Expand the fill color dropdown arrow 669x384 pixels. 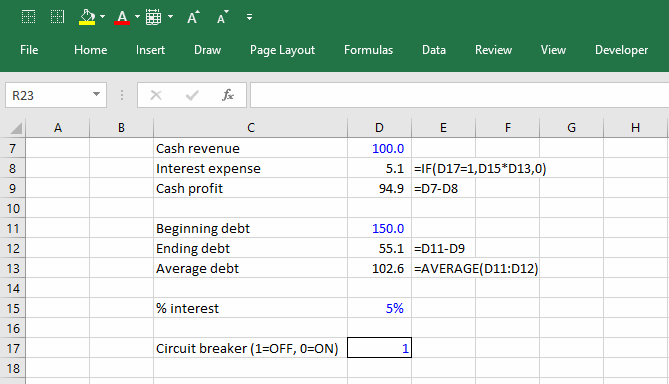[102, 17]
